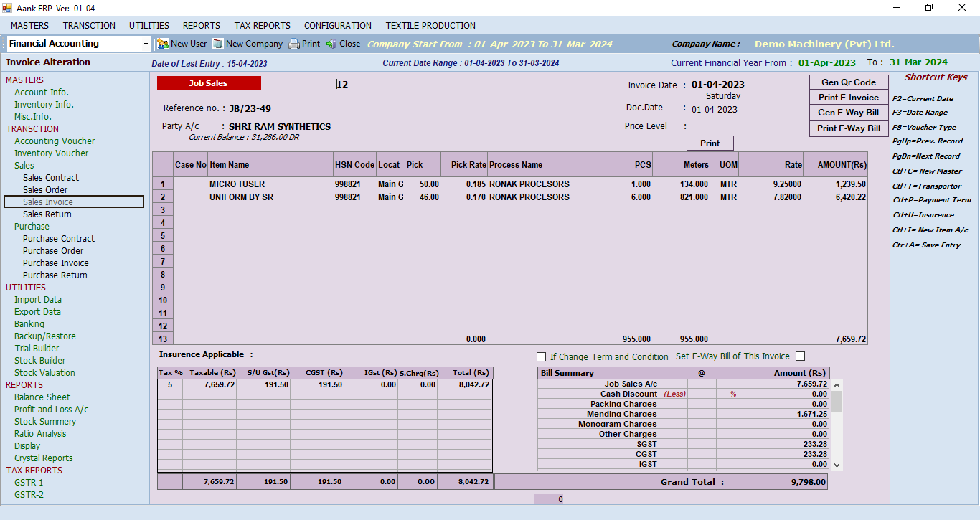Image resolution: width=980 pixels, height=520 pixels.
Task: Click the Mending Charges amount 1,671.25
Action: point(812,414)
